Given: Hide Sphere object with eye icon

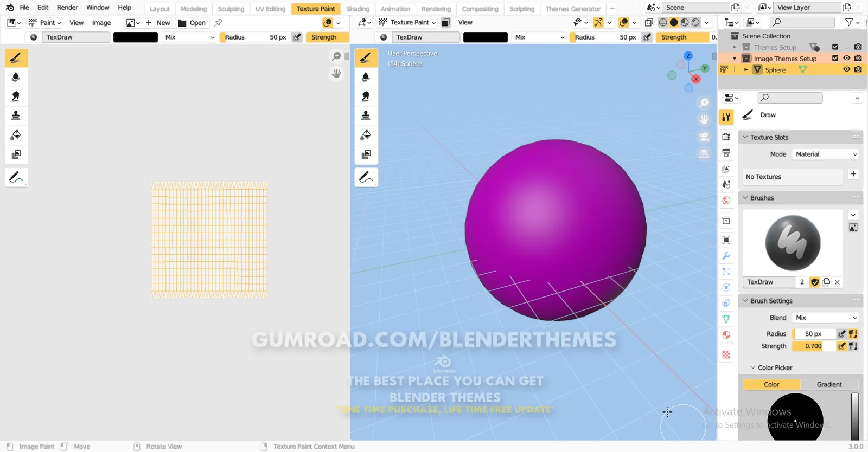Looking at the screenshot, I should [846, 69].
